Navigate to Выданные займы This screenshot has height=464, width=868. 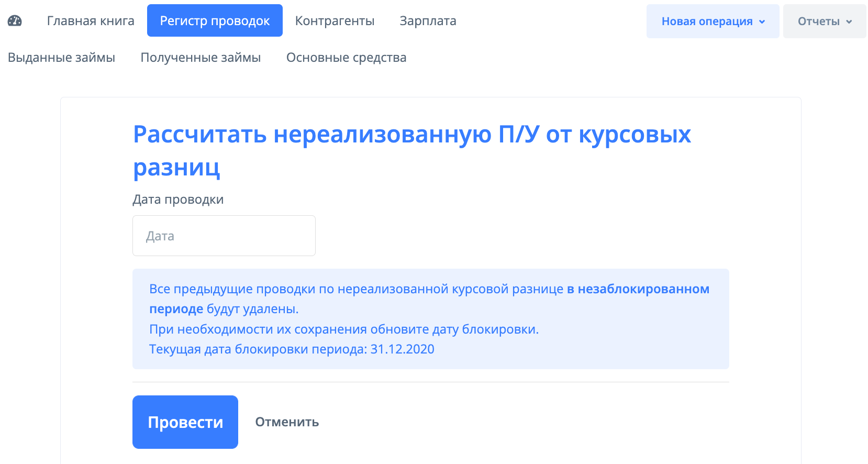(x=61, y=58)
